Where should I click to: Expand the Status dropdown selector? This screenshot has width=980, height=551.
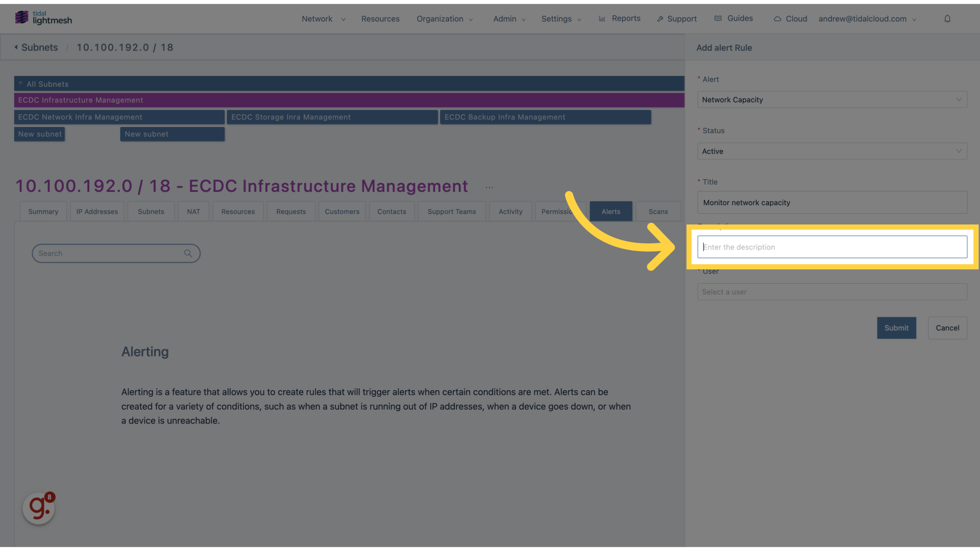click(x=831, y=151)
